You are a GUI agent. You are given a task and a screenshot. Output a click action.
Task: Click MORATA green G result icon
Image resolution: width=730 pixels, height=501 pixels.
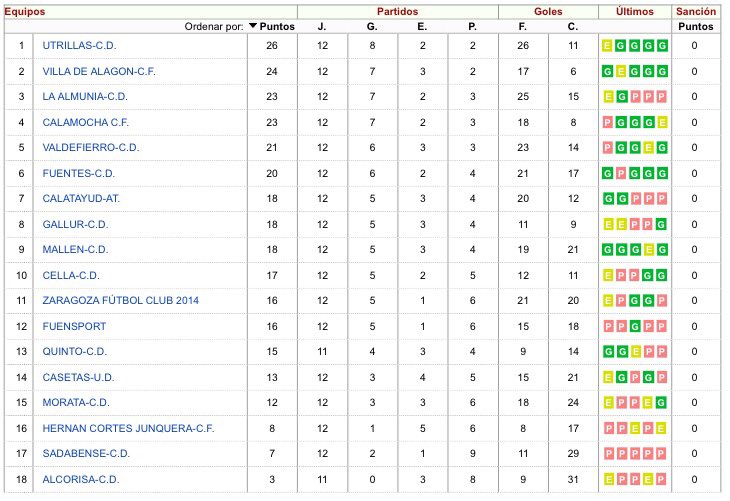(x=661, y=402)
